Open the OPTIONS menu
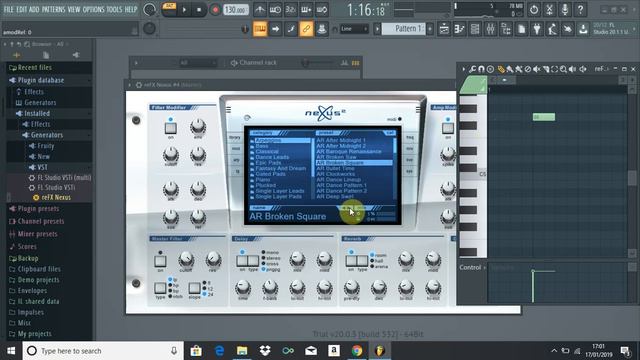The width and height of the screenshot is (640, 360). (x=93, y=9)
